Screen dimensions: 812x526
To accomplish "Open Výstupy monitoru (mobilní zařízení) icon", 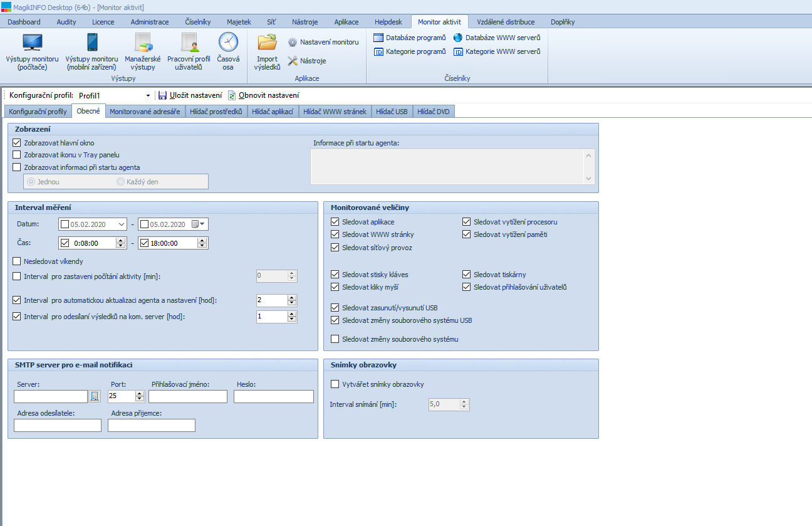I will tap(91, 43).
